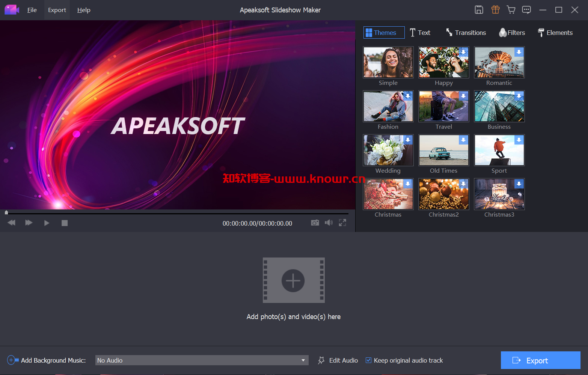Select the Travel theme thumbnail
Screen dimensions: 588x375
coord(444,106)
